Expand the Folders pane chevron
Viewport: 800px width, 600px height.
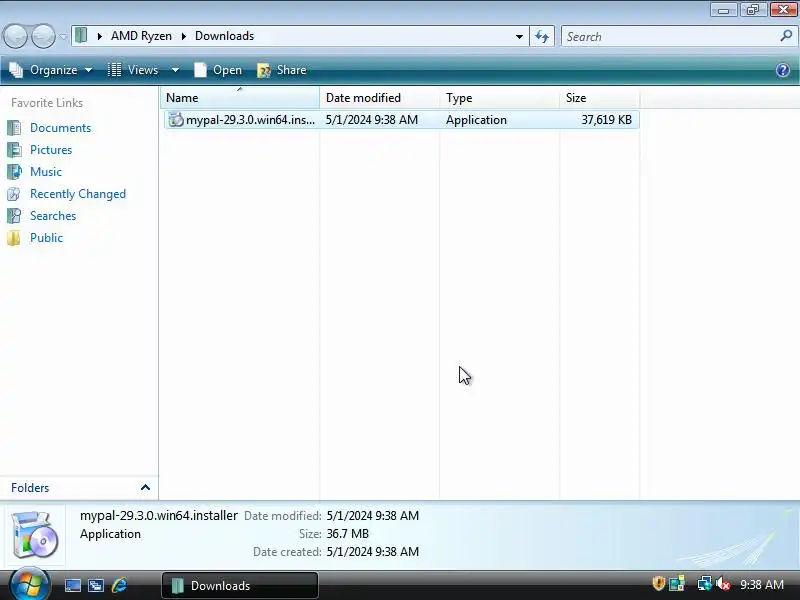(145, 487)
